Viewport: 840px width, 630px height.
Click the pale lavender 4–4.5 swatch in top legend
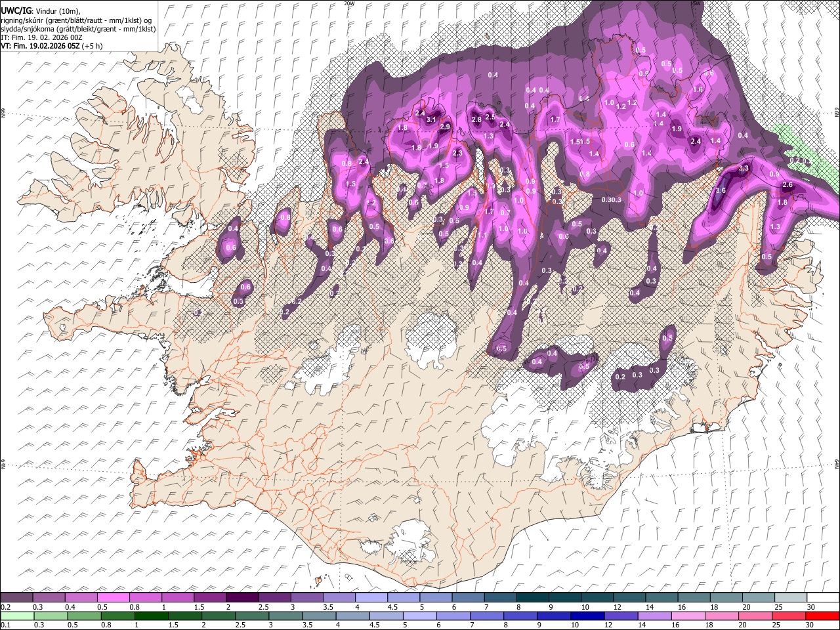(371, 598)
